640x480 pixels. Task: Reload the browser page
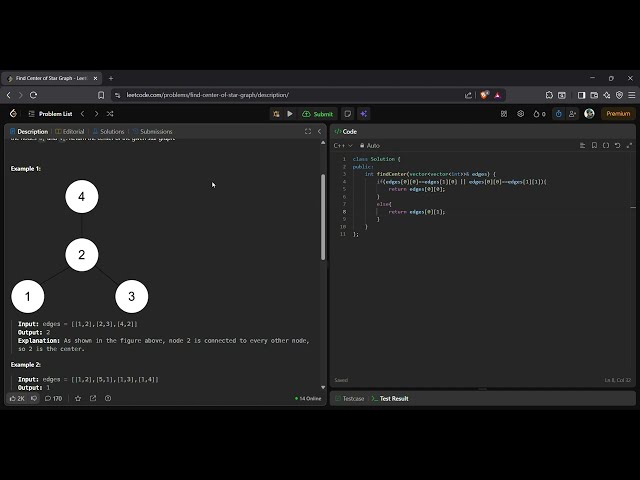33,95
